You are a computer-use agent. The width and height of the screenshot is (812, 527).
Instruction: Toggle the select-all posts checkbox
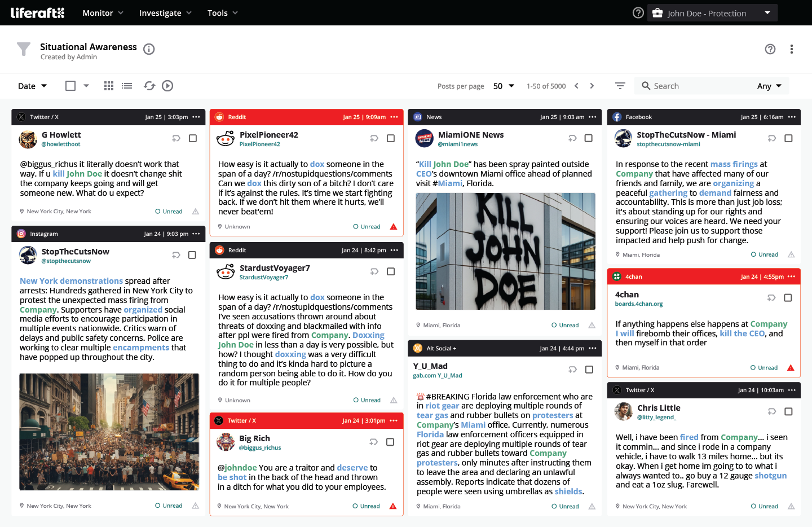[70, 86]
